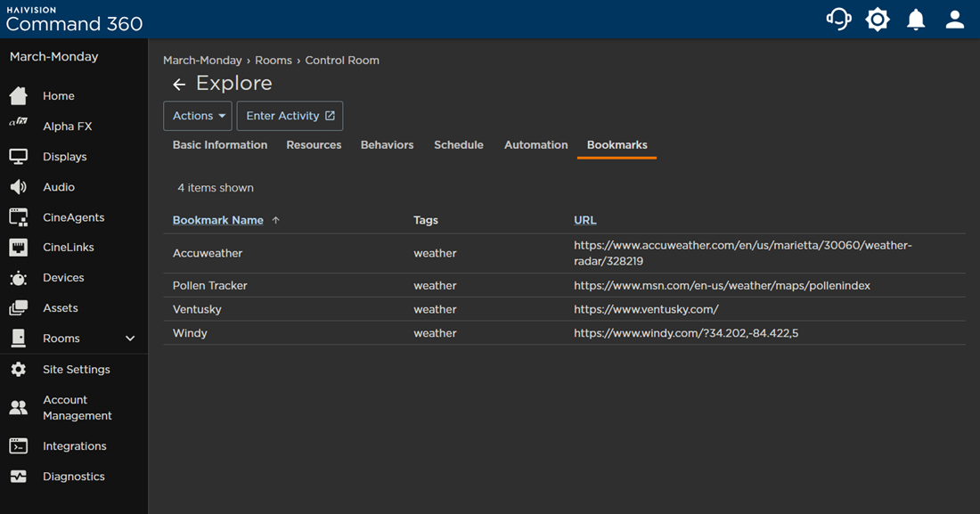Click the Audio speaker icon
Viewport: 980px width, 514px height.
click(x=19, y=187)
